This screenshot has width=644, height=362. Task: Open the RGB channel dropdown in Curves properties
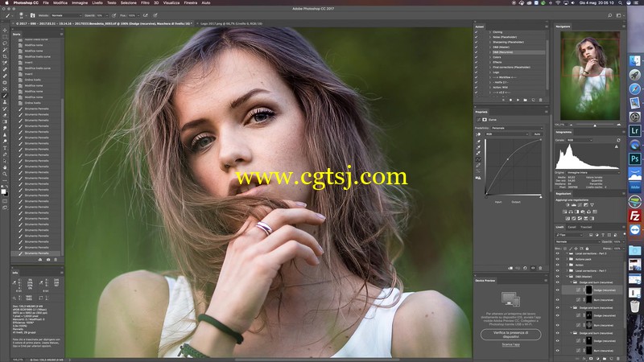(506, 134)
